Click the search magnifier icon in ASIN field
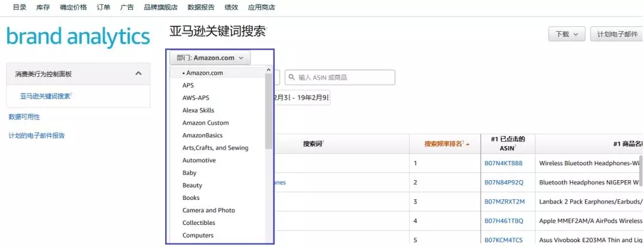This screenshot has width=644, height=247. [292, 78]
